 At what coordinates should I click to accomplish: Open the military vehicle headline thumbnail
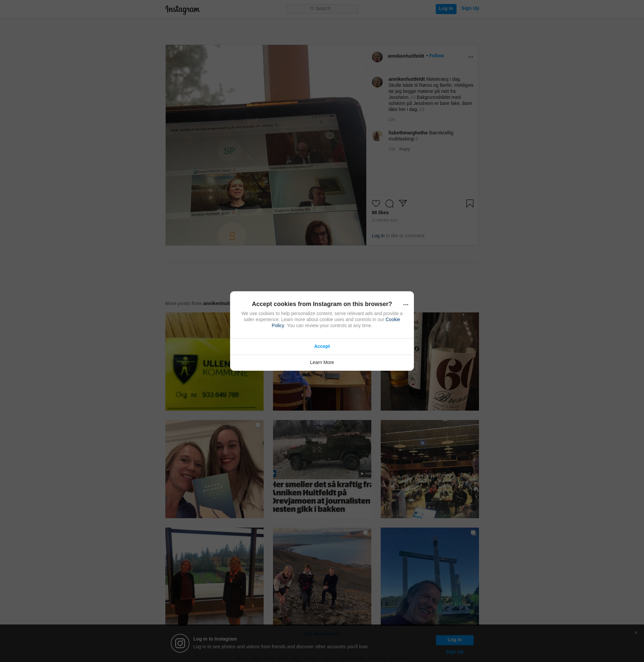(x=322, y=469)
